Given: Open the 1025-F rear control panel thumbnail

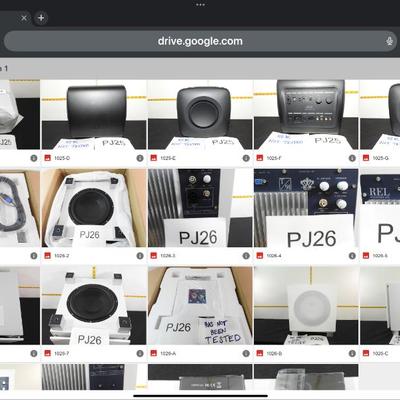Looking at the screenshot, I should pyautogui.click(x=306, y=114).
